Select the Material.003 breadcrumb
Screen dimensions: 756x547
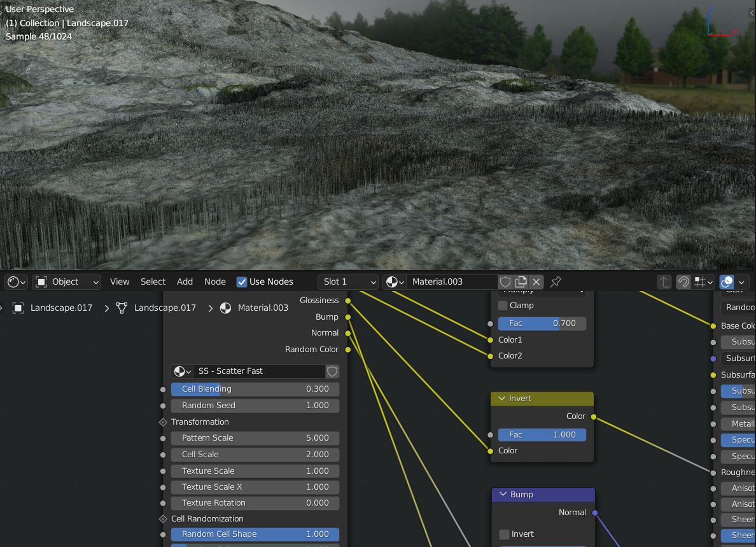coord(263,308)
